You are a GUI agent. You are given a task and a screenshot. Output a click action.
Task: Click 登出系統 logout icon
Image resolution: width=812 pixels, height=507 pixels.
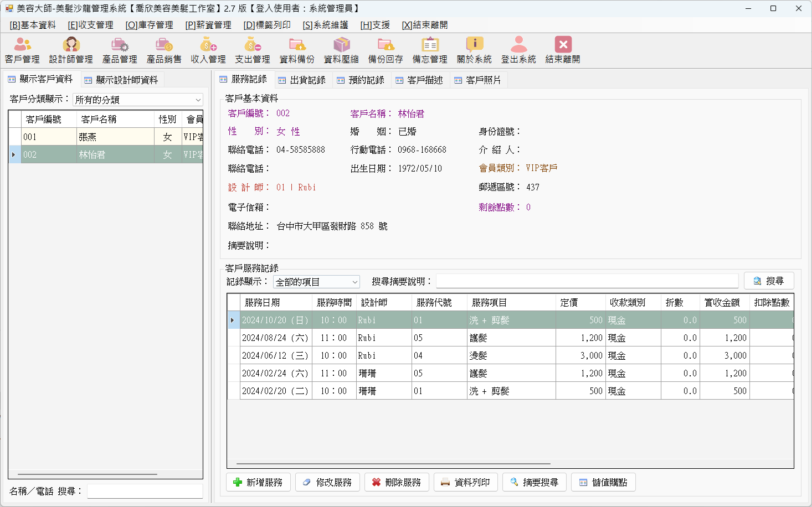tap(518, 50)
